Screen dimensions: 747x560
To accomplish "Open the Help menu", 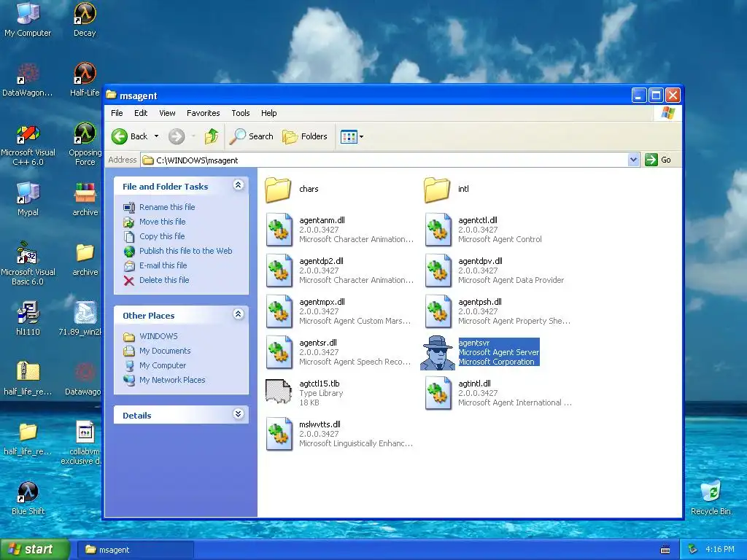I will [268, 113].
